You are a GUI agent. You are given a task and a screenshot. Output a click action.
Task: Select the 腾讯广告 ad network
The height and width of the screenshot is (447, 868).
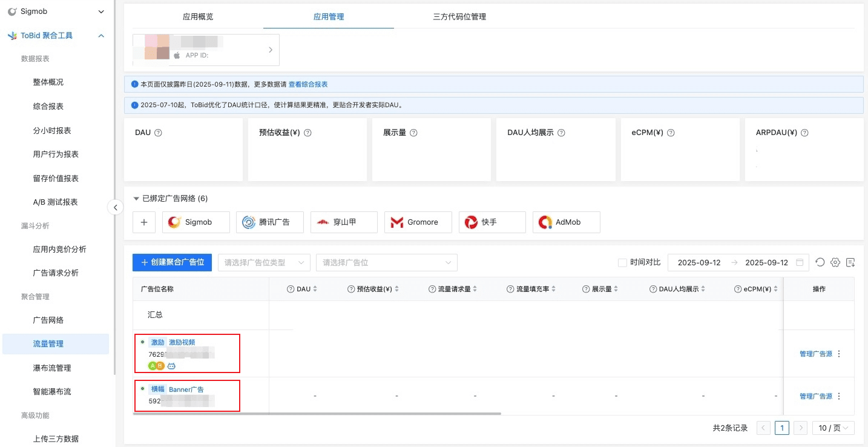point(270,222)
